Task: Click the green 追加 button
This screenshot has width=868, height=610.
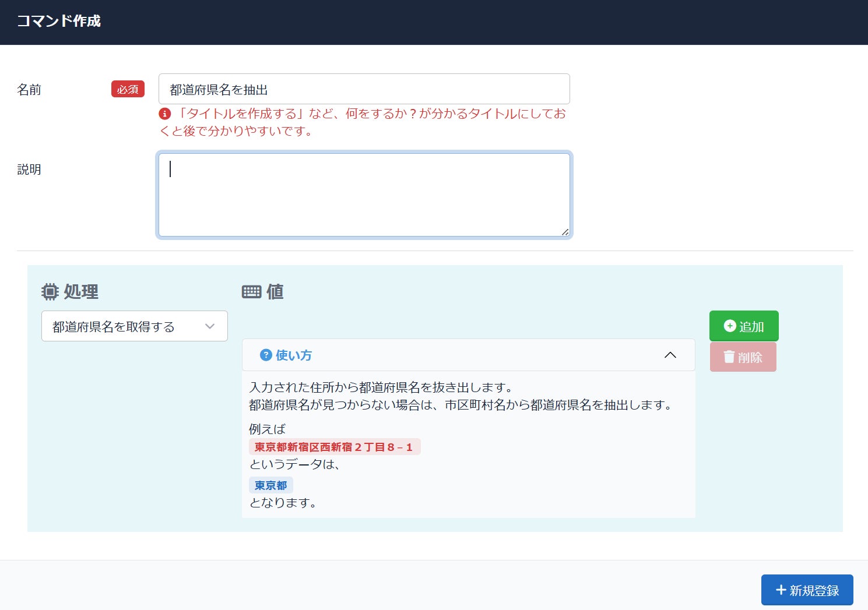Action: pos(744,326)
